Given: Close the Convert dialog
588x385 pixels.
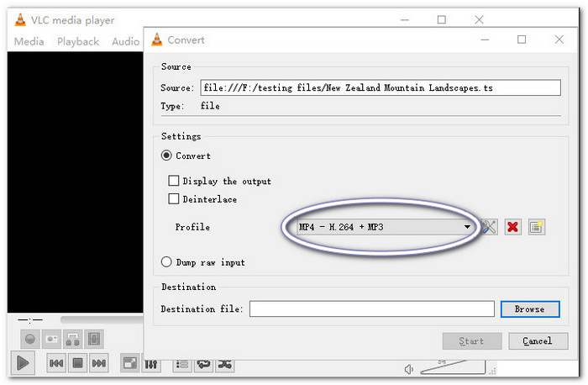Looking at the screenshot, I should (x=559, y=40).
